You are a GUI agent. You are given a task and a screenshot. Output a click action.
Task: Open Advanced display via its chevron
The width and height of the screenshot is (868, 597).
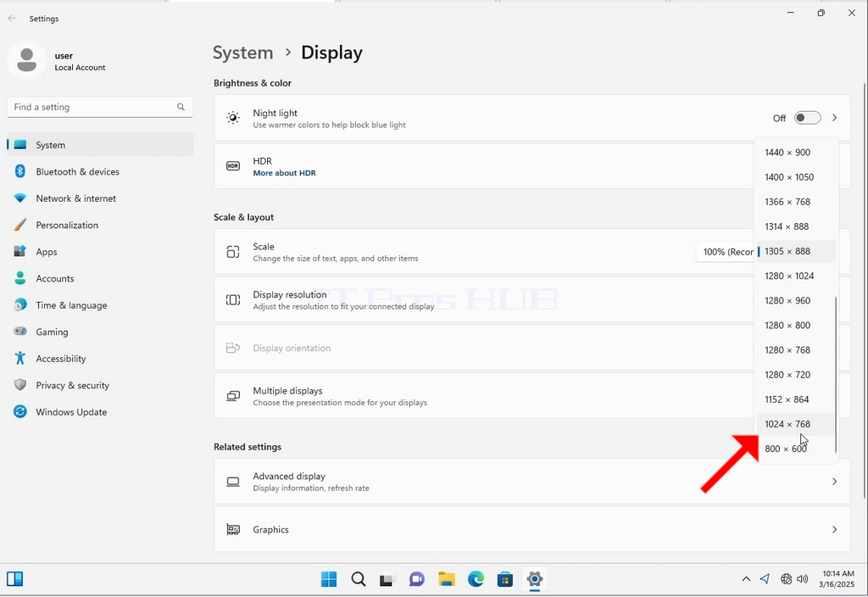(x=834, y=482)
